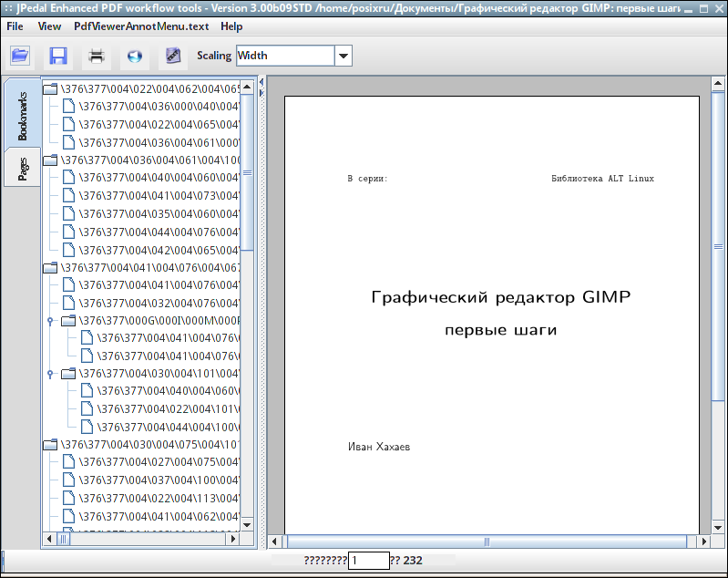Select bookmark \004\022\004\065\004
728x578 pixels.
pos(159,124)
